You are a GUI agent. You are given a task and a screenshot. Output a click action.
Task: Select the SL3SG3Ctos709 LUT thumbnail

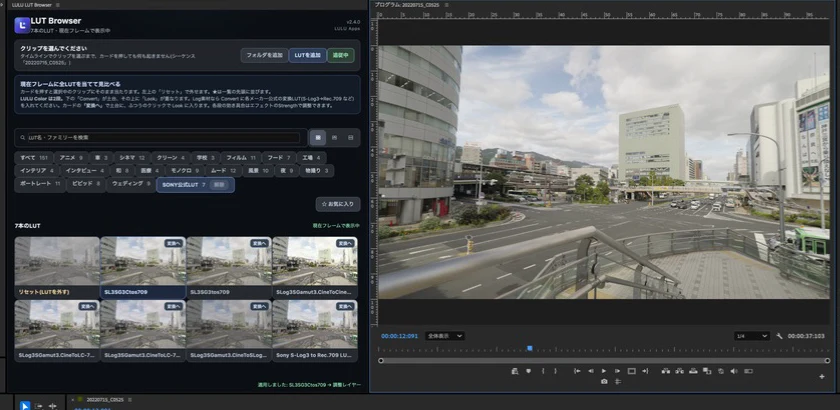click(x=143, y=267)
